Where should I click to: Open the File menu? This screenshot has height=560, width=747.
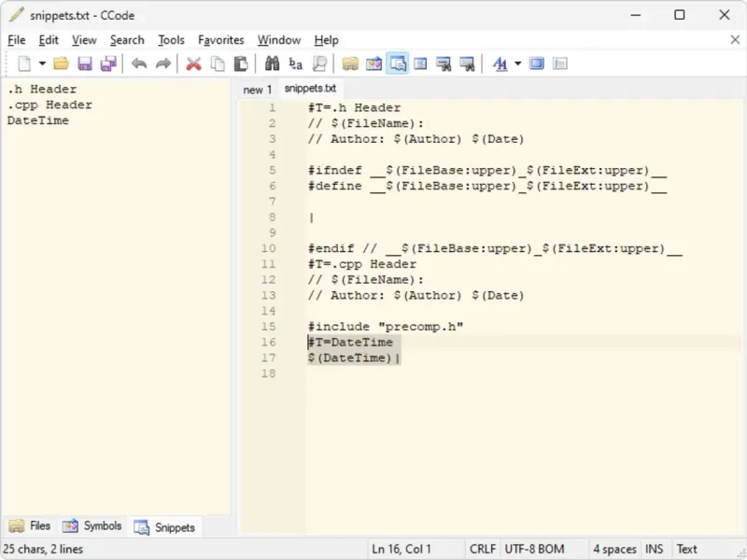click(x=17, y=40)
